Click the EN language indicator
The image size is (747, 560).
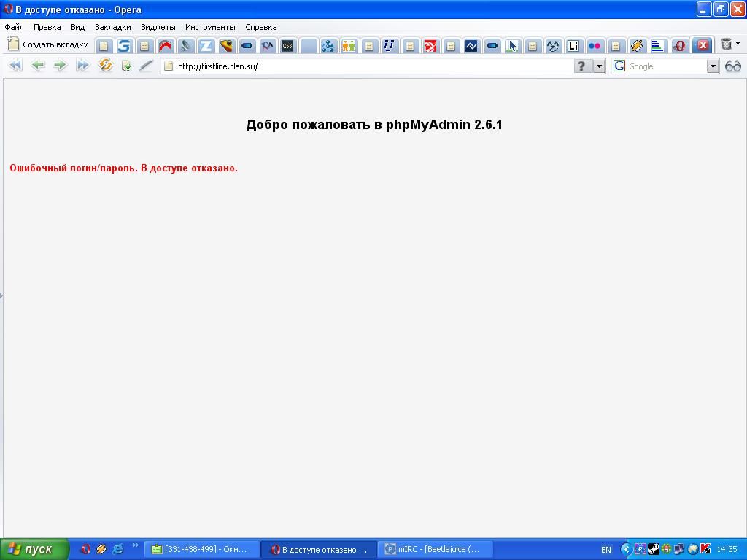click(x=606, y=550)
